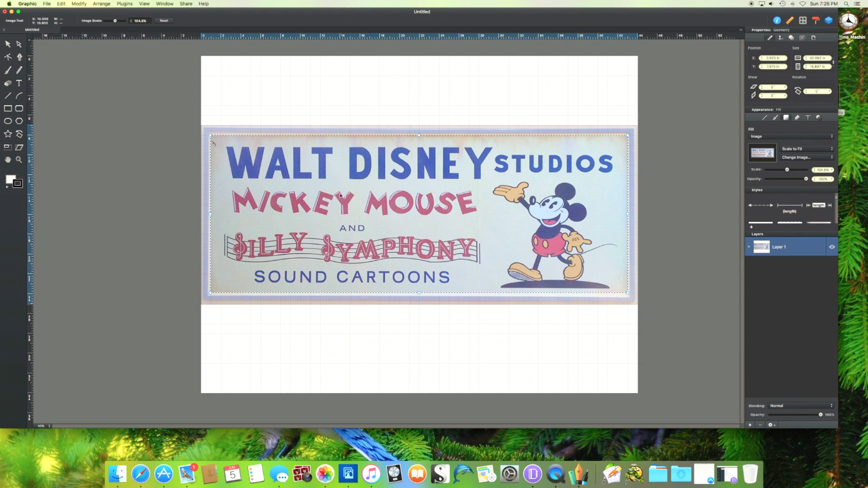
Task: Open the Change Image... dropdown
Action: coord(807,157)
